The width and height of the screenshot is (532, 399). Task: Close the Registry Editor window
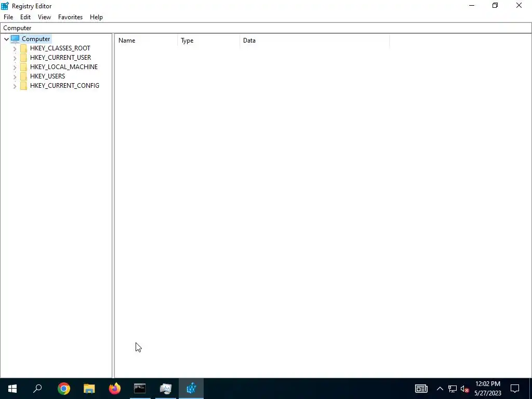(519, 5)
